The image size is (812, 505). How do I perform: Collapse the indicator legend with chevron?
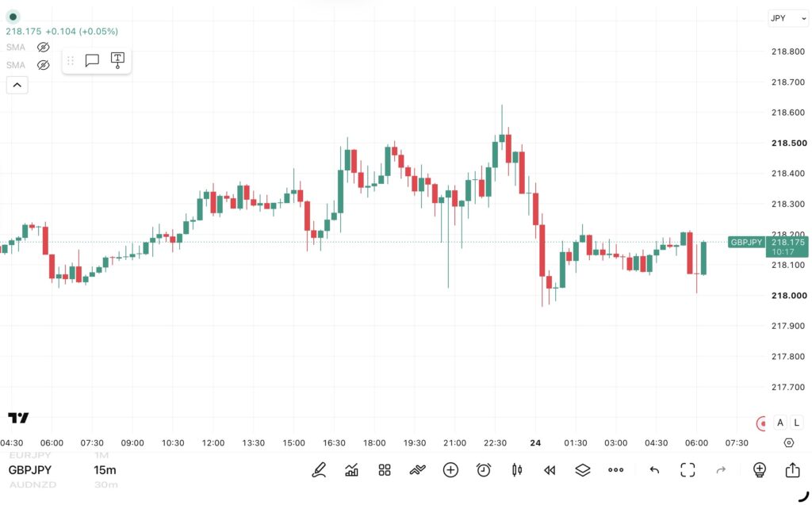pos(17,85)
